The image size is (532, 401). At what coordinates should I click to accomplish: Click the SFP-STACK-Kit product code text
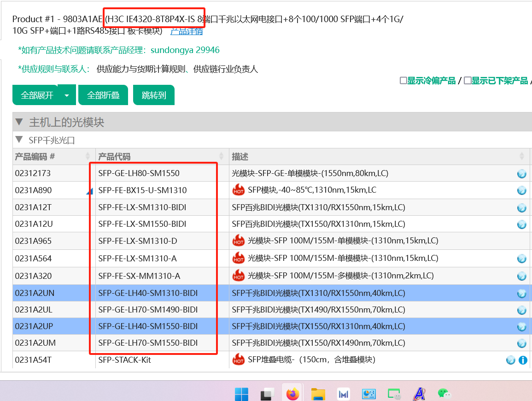point(124,360)
